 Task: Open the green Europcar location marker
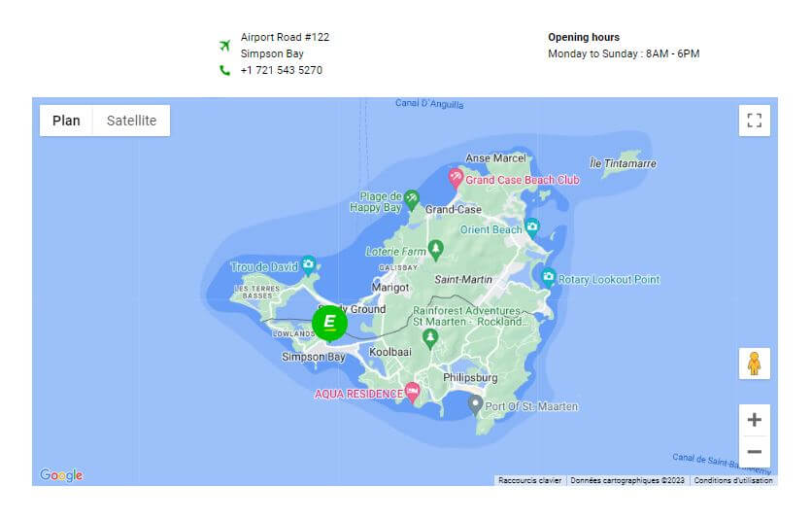pos(329,323)
